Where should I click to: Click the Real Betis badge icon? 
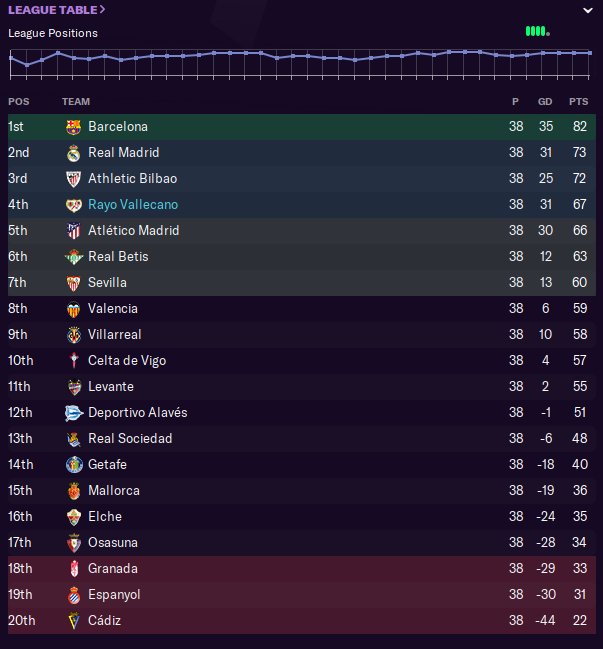[x=73, y=257]
